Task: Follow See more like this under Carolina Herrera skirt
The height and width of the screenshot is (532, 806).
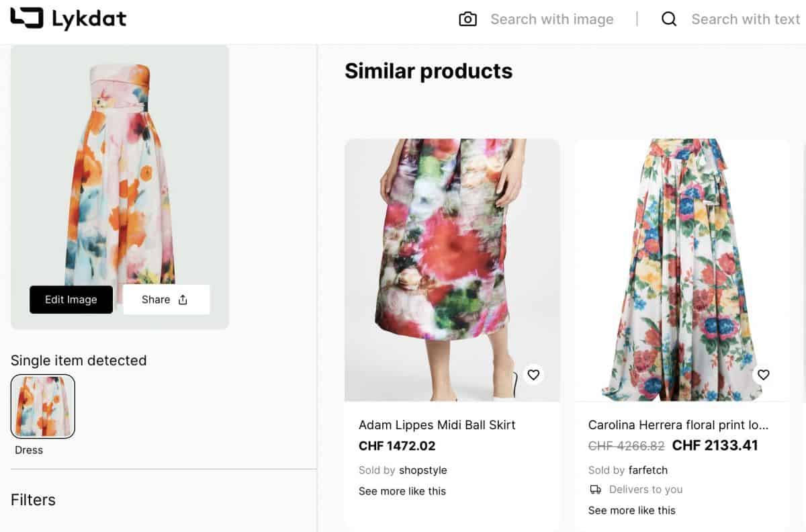Action: click(632, 511)
